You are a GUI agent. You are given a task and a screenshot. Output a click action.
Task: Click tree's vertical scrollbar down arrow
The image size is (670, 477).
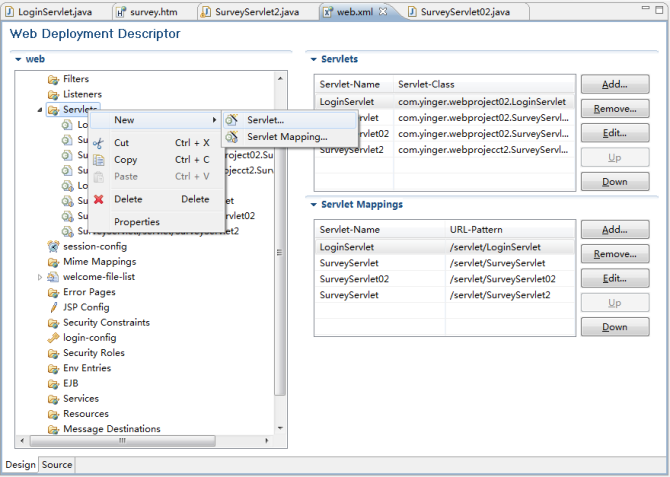pyautogui.click(x=280, y=428)
